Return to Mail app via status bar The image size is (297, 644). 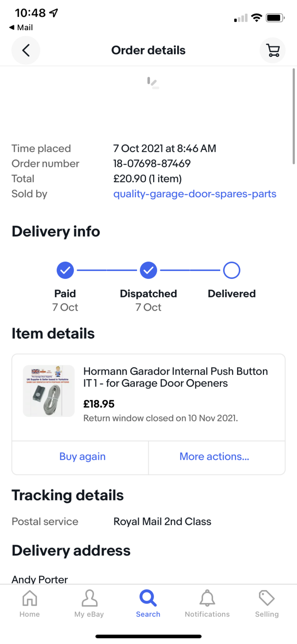(21, 27)
